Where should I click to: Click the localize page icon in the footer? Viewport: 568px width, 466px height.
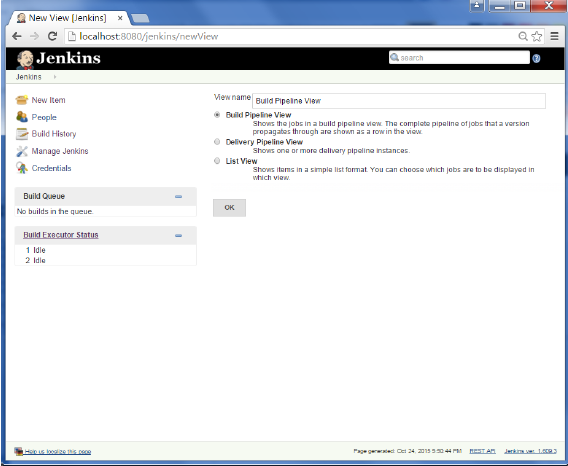click(x=18, y=451)
